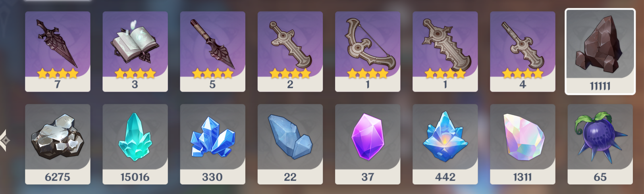This screenshot has width=644, height=194.
Task: Pick the white iron chunk with 6275
Action: pos(58,144)
